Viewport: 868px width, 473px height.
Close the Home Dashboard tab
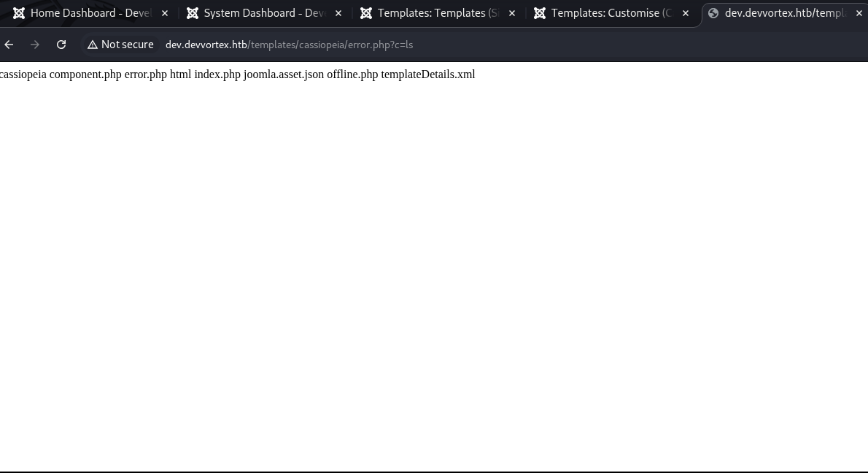tap(165, 13)
